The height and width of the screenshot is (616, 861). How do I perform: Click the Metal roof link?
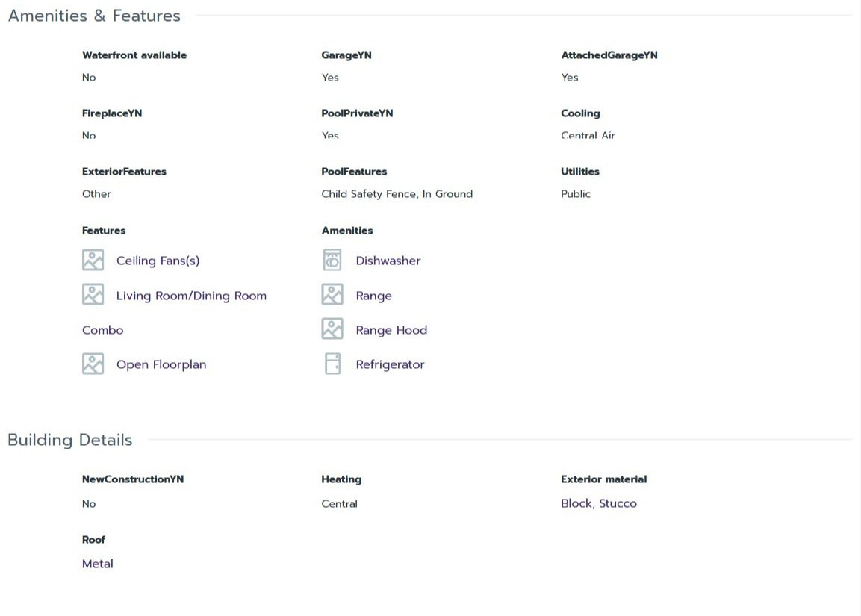pyautogui.click(x=97, y=564)
